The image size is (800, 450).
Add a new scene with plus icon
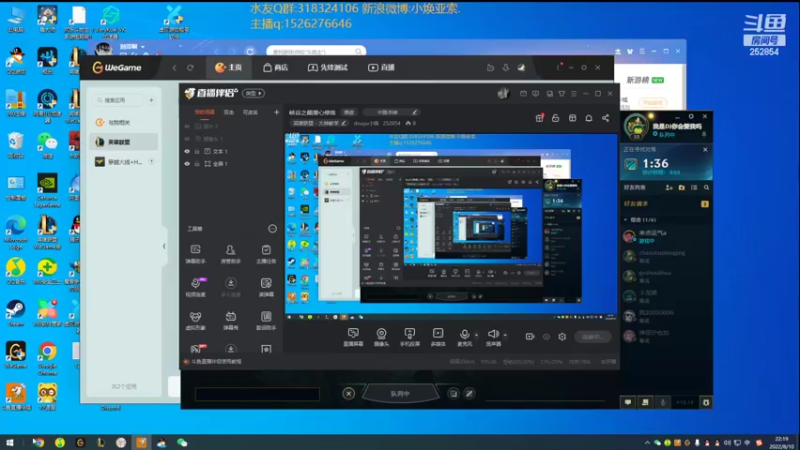click(x=277, y=112)
